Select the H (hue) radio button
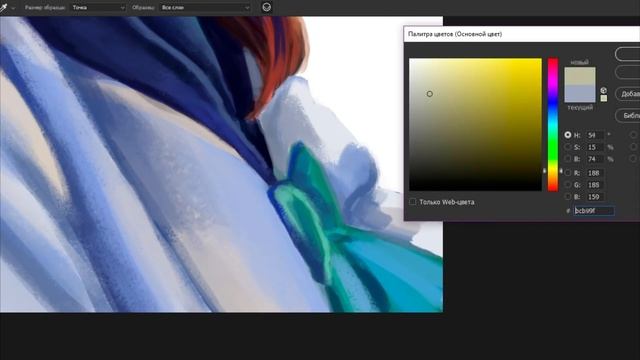Screen dimensions: 640x360 [568, 135]
